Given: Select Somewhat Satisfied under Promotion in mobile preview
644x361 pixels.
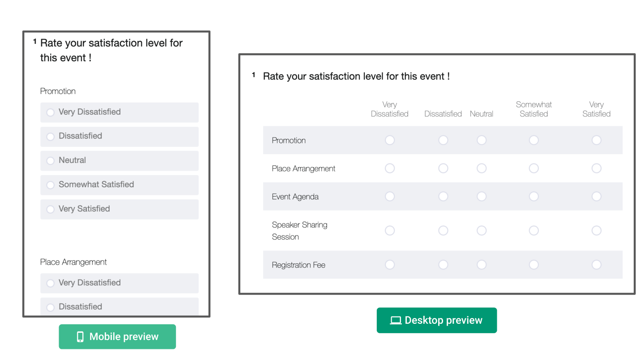Looking at the screenshot, I should [50, 185].
